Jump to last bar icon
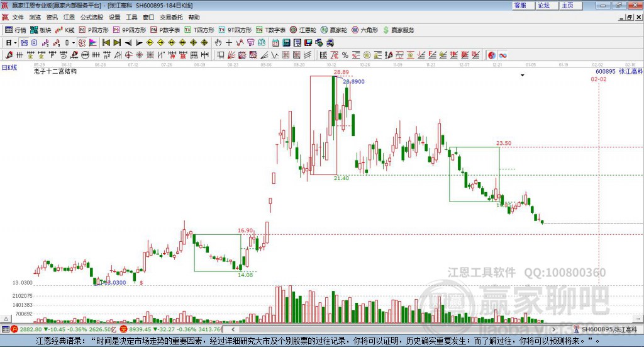 coord(117,43)
